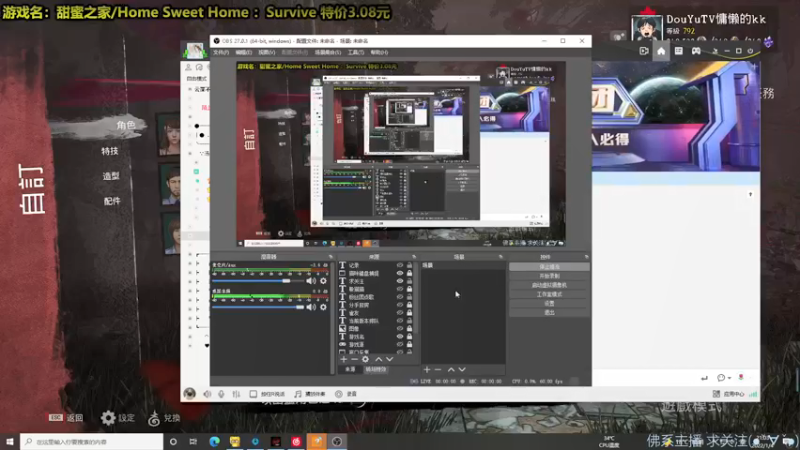Toggle visibility eye of 图像 source

click(400, 329)
